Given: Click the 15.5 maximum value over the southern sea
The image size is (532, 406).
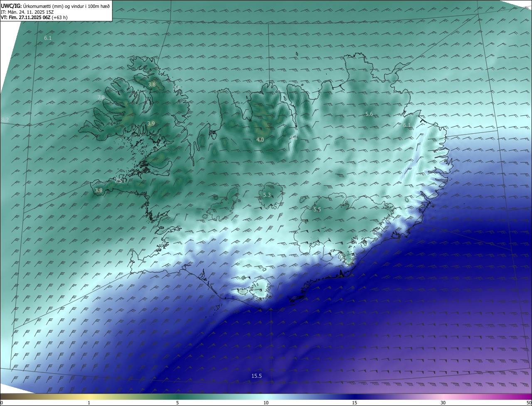Looking at the screenshot, I should coord(256,376).
